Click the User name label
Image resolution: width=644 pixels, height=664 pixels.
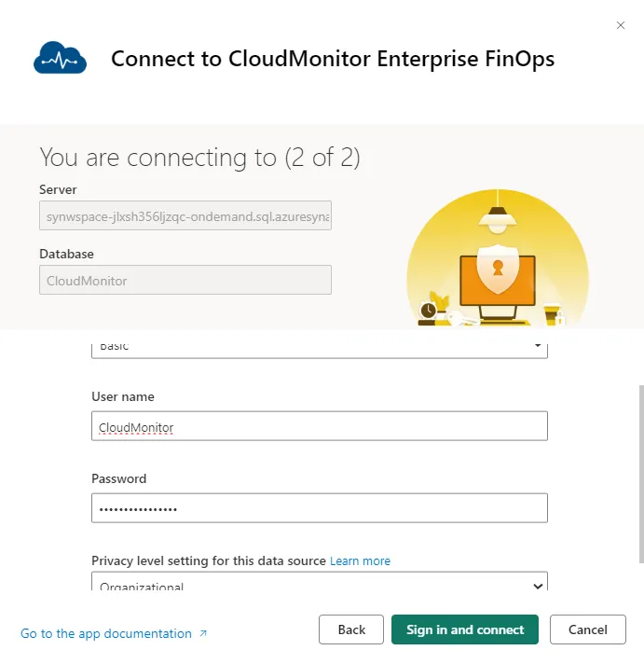(x=123, y=396)
